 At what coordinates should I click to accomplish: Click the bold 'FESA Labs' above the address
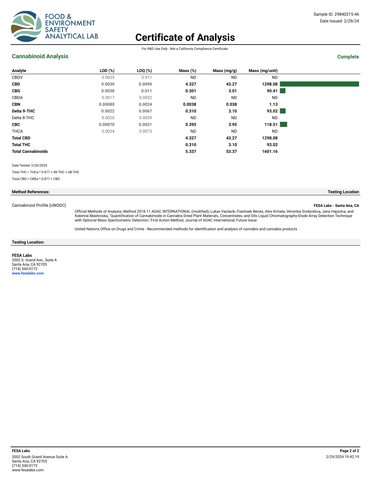22,255
